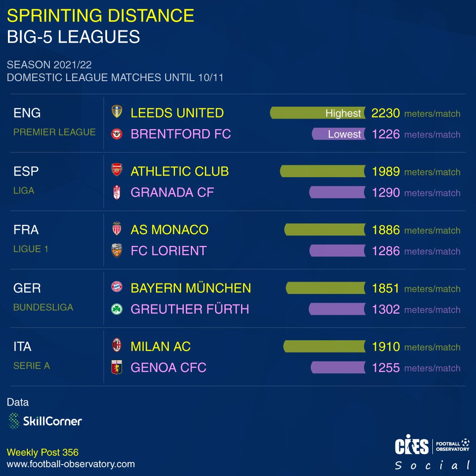Click the Brentford FC club crest

click(x=116, y=134)
